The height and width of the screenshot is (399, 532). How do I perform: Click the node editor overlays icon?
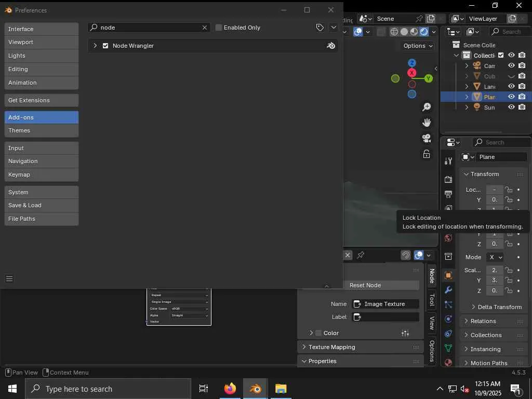tap(419, 255)
